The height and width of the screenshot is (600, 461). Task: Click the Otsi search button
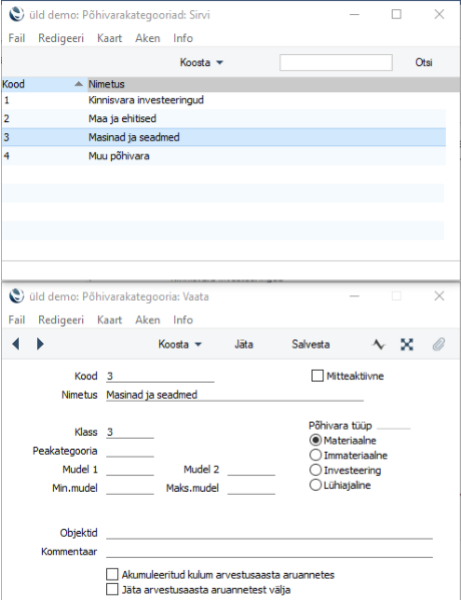pyautogui.click(x=424, y=62)
